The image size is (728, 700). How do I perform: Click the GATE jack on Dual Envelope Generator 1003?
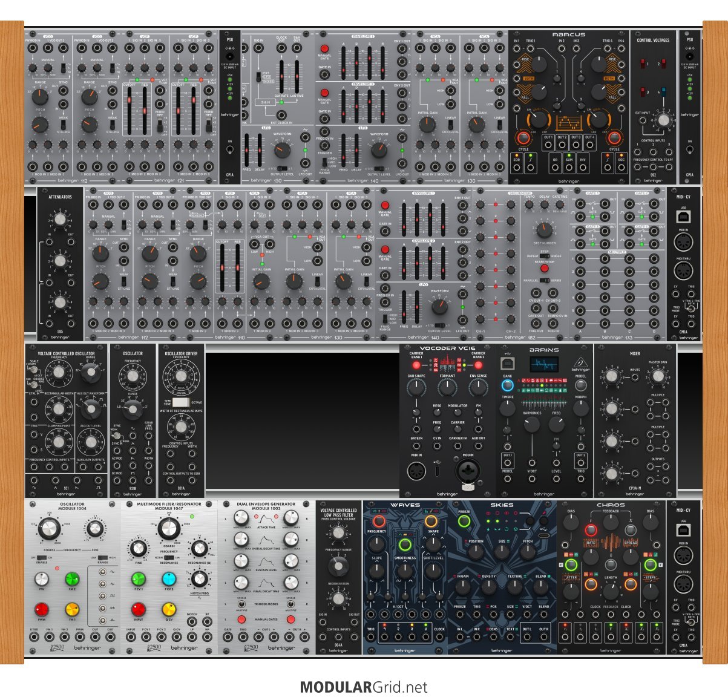[228, 637]
